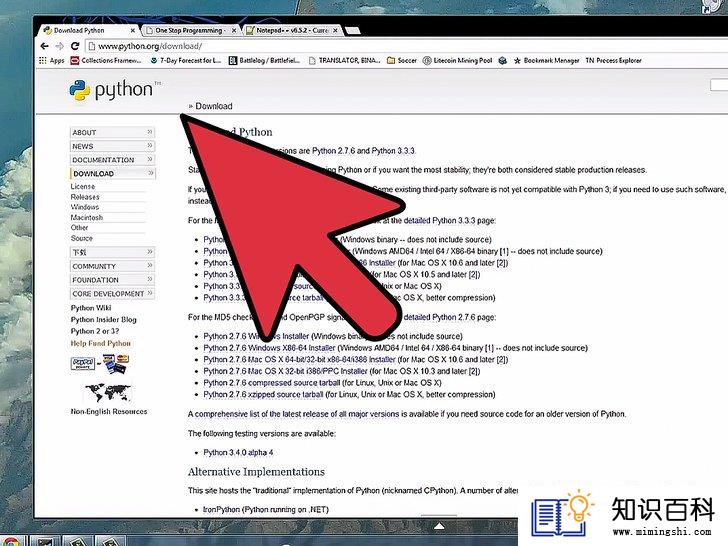This screenshot has height=546, width=728.
Task: Click the browser back arrow
Action: 45,46
